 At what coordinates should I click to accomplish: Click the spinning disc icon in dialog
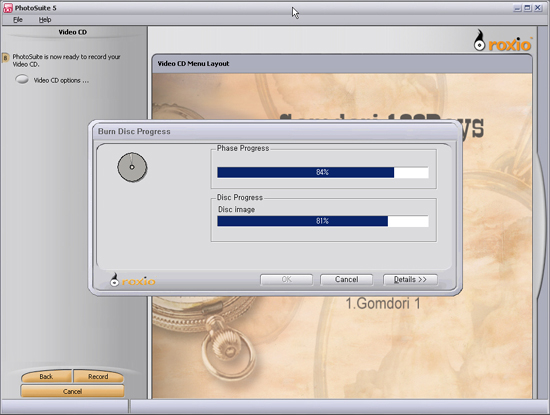[132, 167]
